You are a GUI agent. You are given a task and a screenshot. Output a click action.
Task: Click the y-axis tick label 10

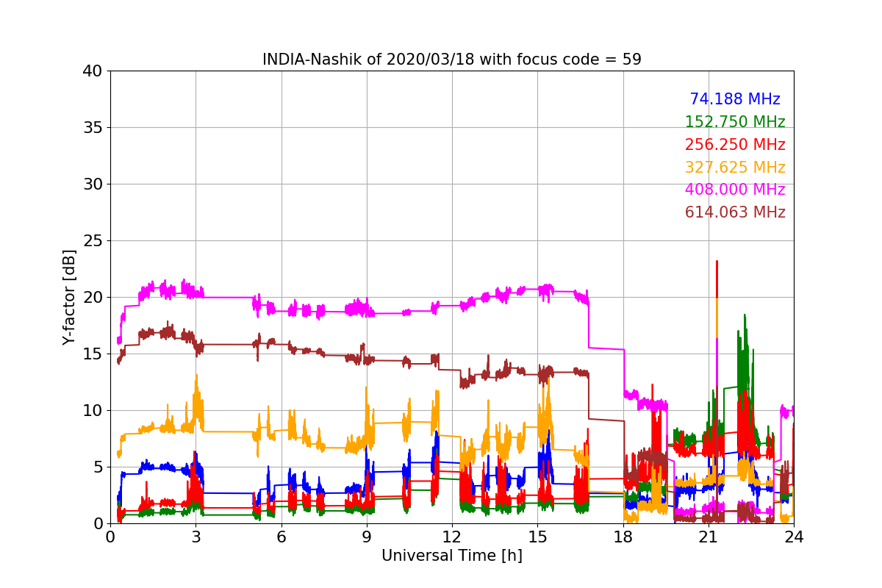pos(93,410)
